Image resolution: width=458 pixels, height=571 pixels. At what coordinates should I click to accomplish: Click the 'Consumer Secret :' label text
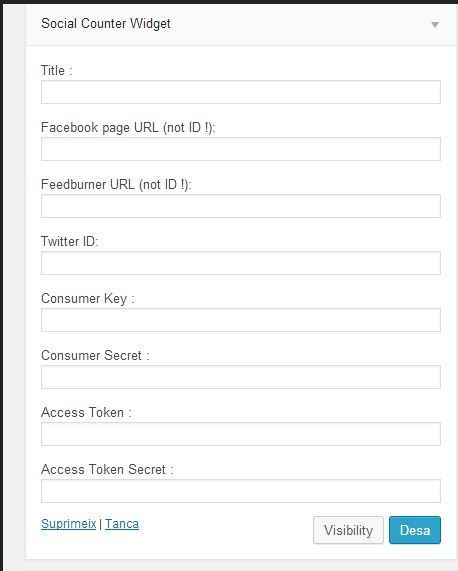95,355
